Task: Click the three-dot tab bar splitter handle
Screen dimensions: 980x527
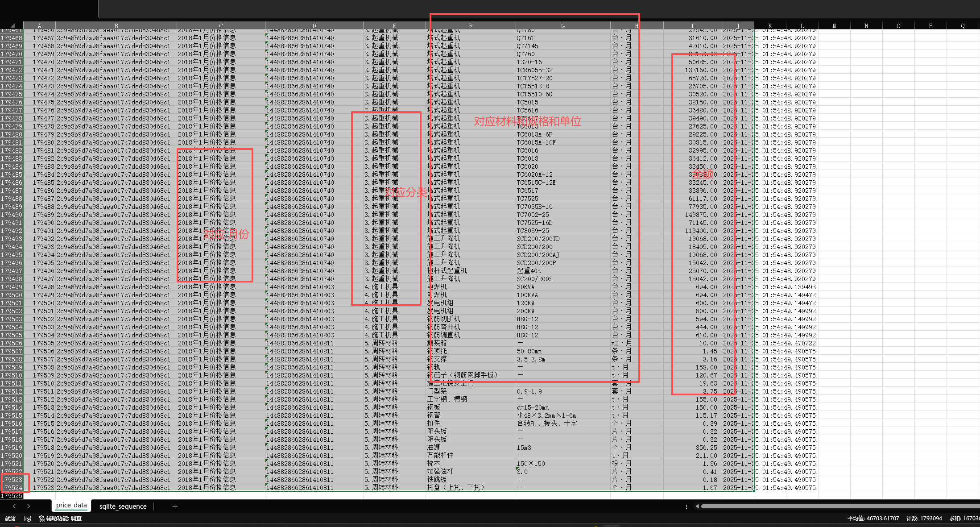Action: coord(686,506)
